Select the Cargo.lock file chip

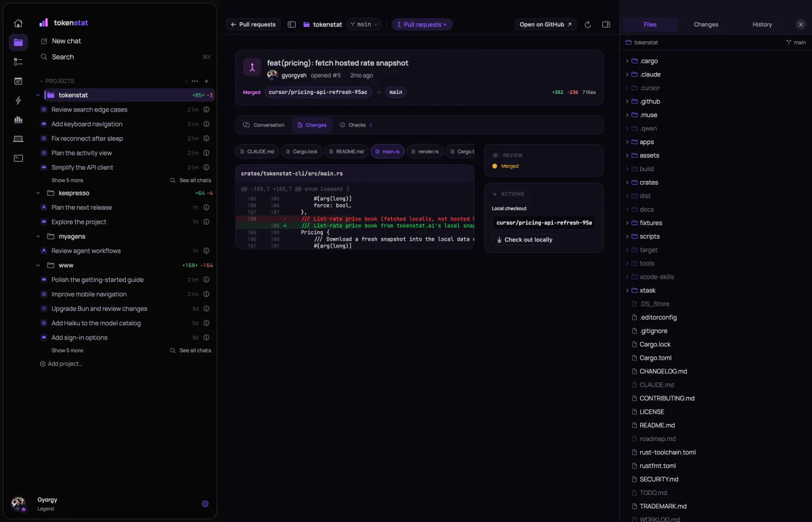301,151
